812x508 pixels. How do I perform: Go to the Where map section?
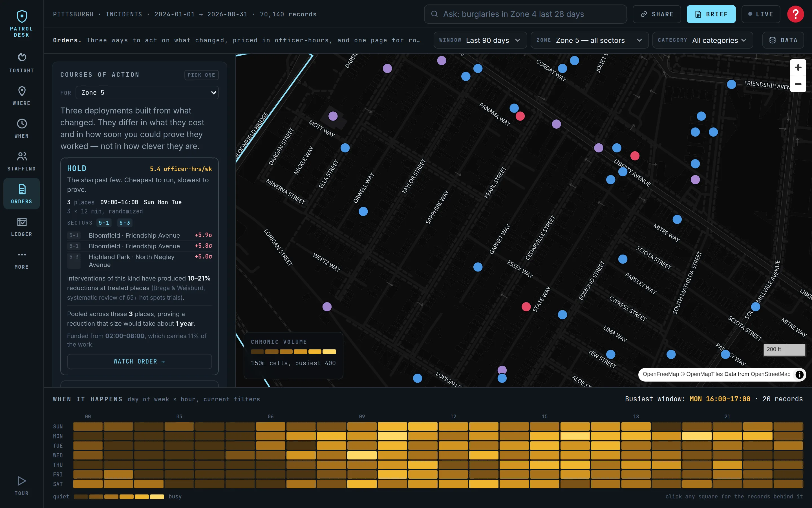[21, 95]
